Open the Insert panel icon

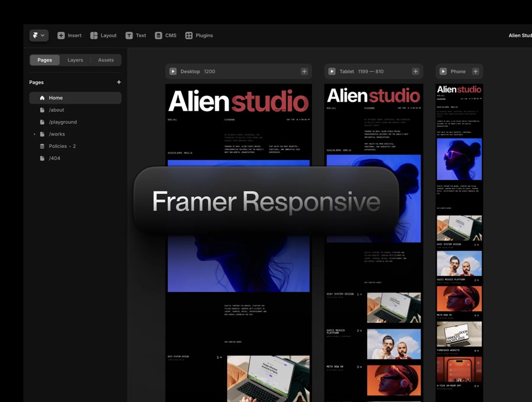[61, 35]
